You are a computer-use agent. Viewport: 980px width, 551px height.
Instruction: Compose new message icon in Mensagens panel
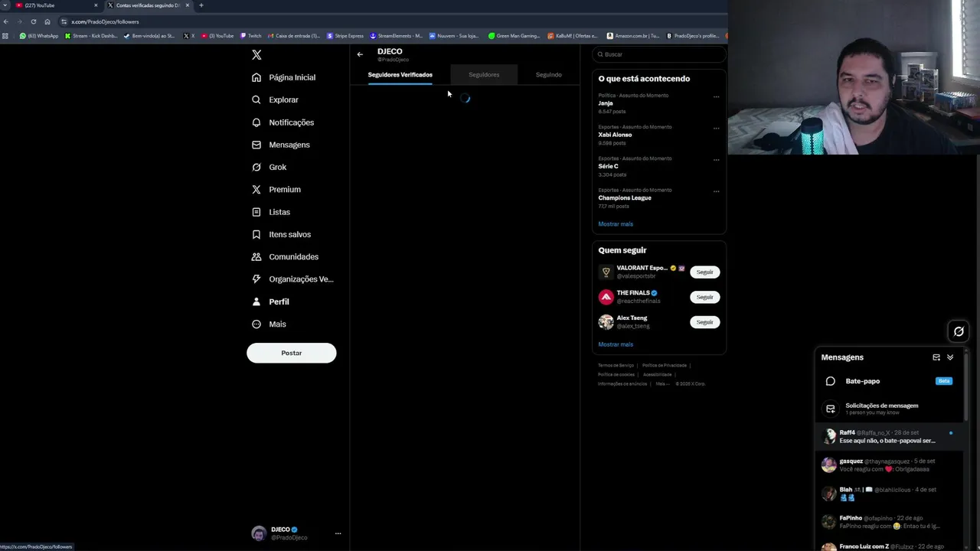936,357
